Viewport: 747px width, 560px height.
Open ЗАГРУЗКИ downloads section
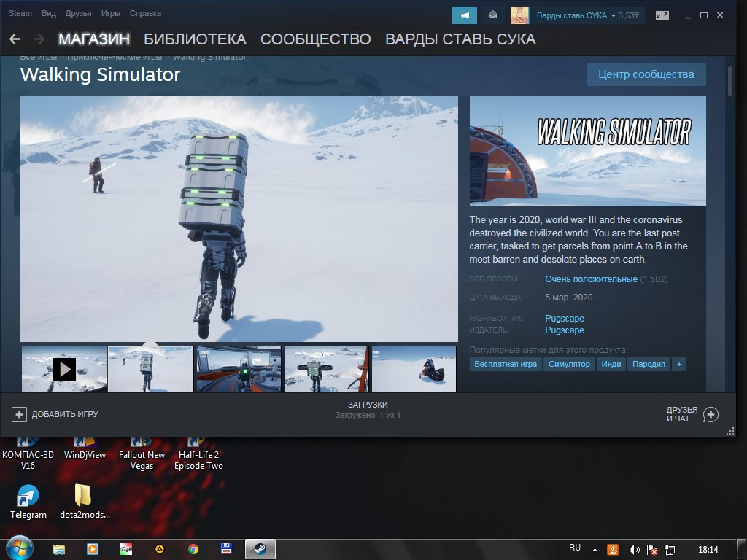(368, 405)
